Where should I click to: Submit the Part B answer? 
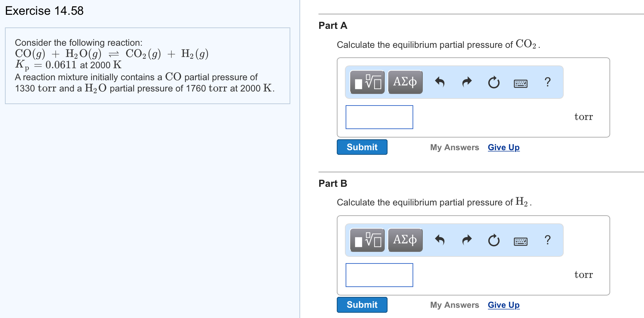362,305
